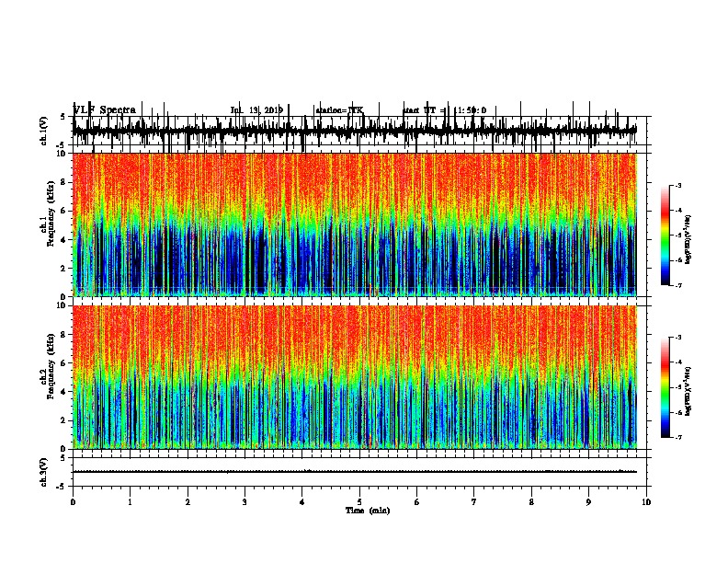Click the '4' tick on the time axis
The width and height of the screenshot is (728, 563).
pos(302,502)
